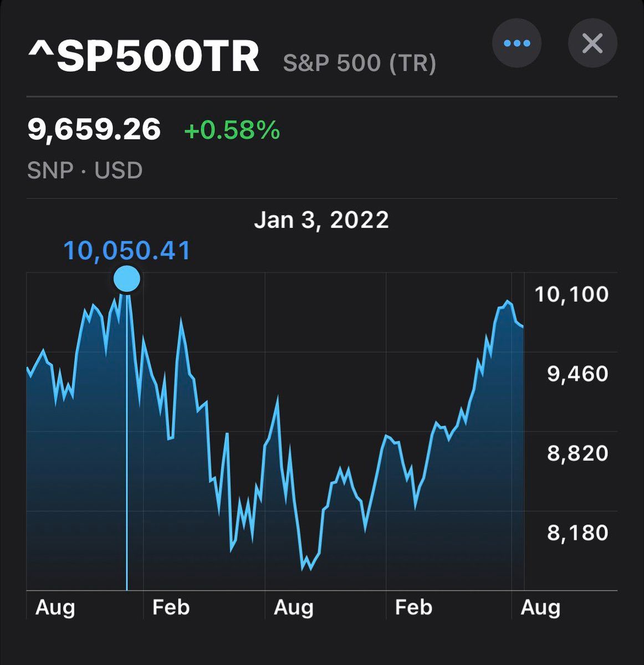Open the more options ellipsis menu

coord(517,43)
